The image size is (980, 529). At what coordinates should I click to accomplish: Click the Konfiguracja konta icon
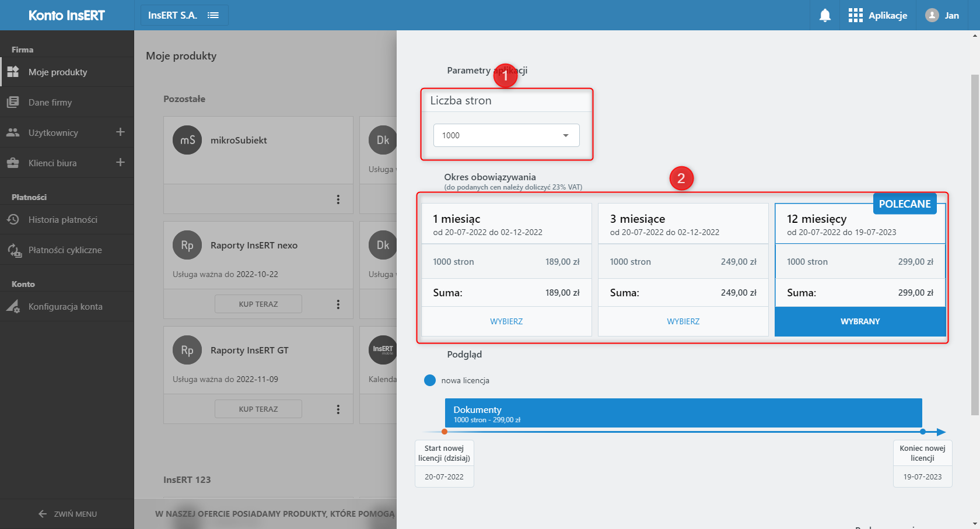pos(13,306)
